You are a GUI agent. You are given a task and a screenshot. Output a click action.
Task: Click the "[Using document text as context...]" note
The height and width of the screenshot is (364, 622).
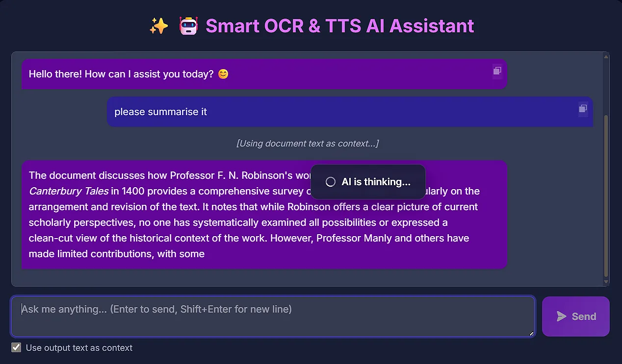pos(307,144)
